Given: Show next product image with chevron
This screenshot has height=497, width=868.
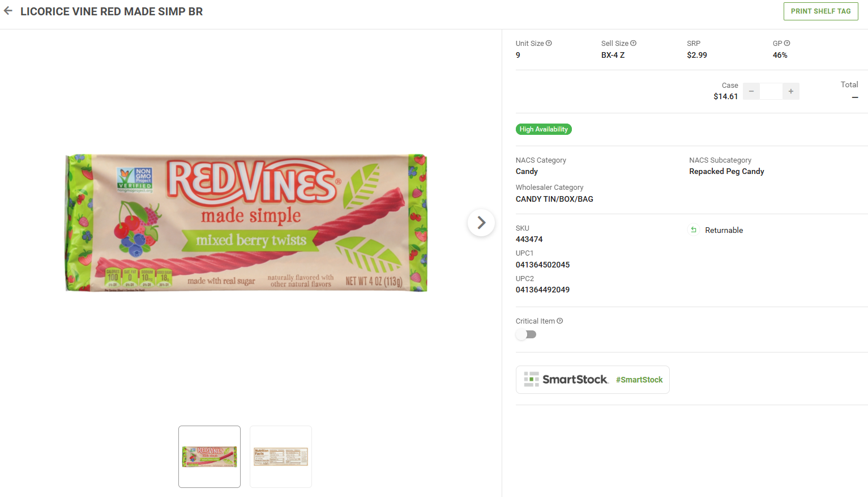Looking at the screenshot, I should point(481,223).
